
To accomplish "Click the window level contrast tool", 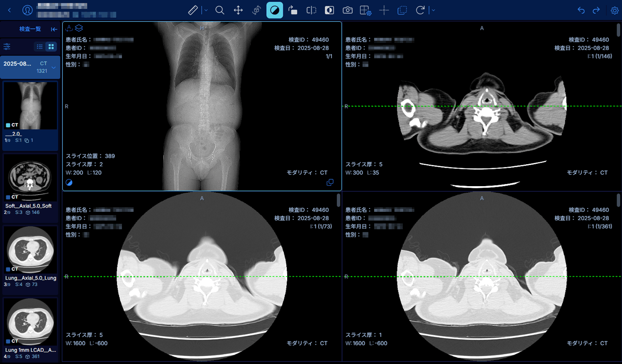I will point(275,10).
